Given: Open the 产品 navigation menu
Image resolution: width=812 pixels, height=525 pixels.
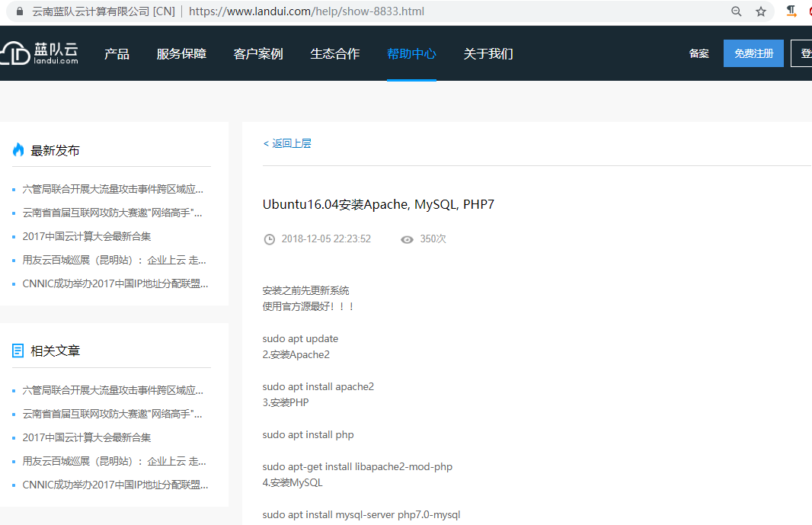Looking at the screenshot, I should pyautogui.click(x=117, y=53).
